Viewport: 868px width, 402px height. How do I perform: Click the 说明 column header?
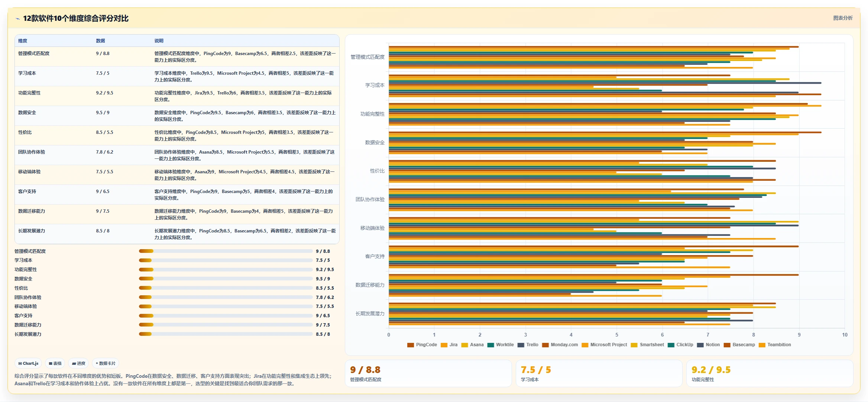coord(159,41)
